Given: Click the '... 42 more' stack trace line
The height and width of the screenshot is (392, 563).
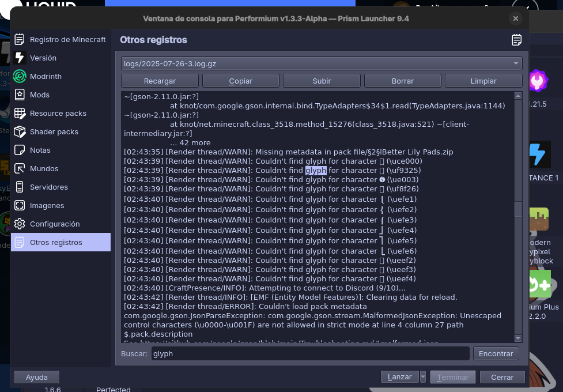Looking at the screenshot, I should [x=190, y=142].
